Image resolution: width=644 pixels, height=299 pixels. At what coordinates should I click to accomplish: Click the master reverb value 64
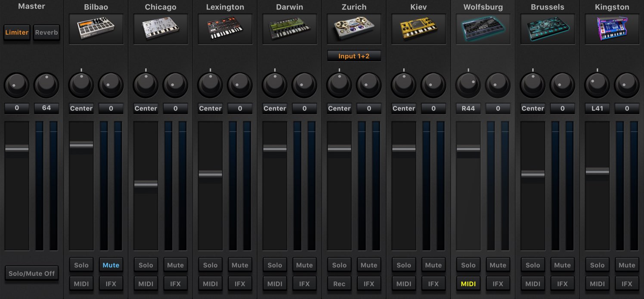click(x=46, y=108)
